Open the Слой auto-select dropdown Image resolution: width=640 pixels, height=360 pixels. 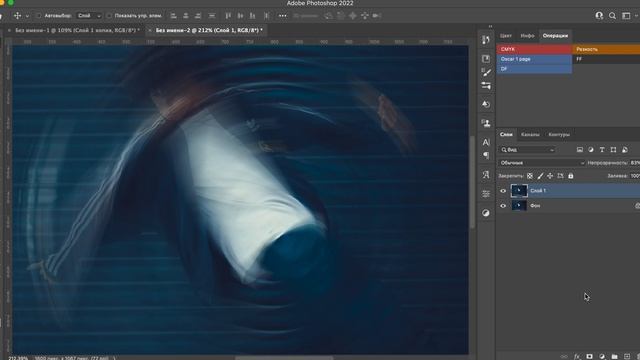89,16
